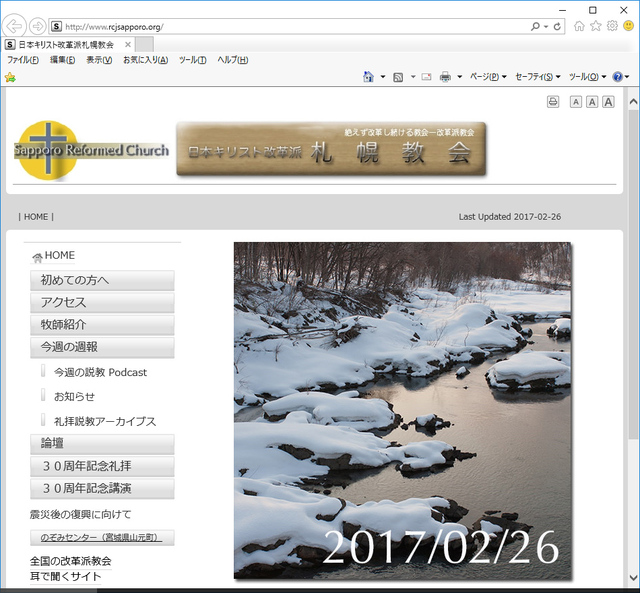Open the ファイル(F) menu
640x593 pixels.
pos(22,60)
